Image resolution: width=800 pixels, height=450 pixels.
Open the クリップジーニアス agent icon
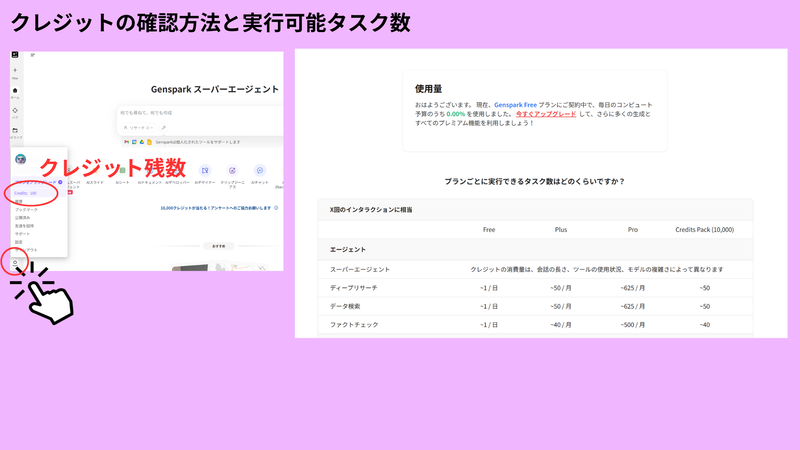tap(232, 170)
